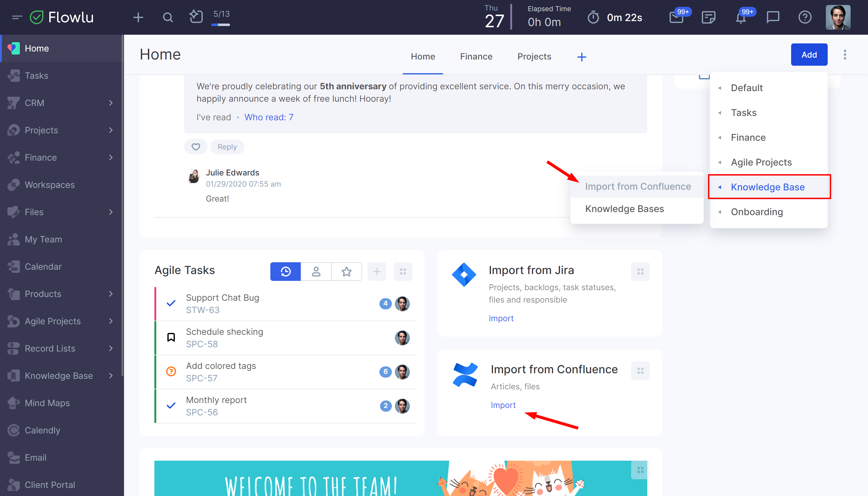The width and height of the screenshot is (868, 496).
Task: Expand the Projects sidebar chevron
Action: point(111,130)
